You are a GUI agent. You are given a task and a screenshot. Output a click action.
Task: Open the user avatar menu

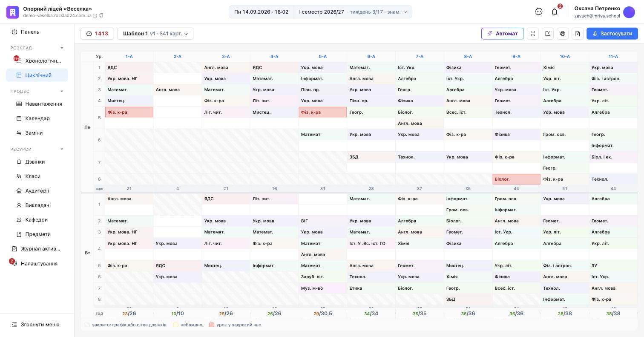(629, 12)
